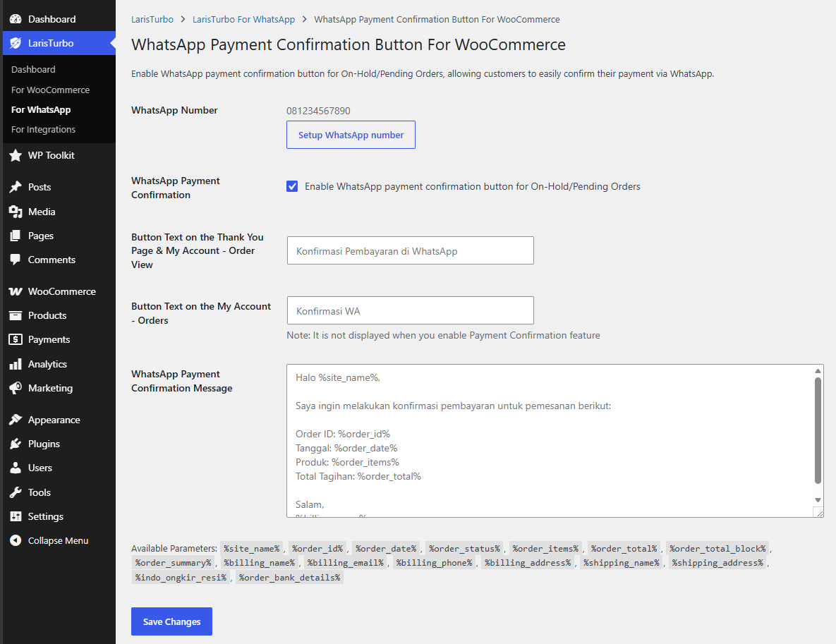Click the Pages document icon
Screen dimensions: 836x644
point(16,236)
